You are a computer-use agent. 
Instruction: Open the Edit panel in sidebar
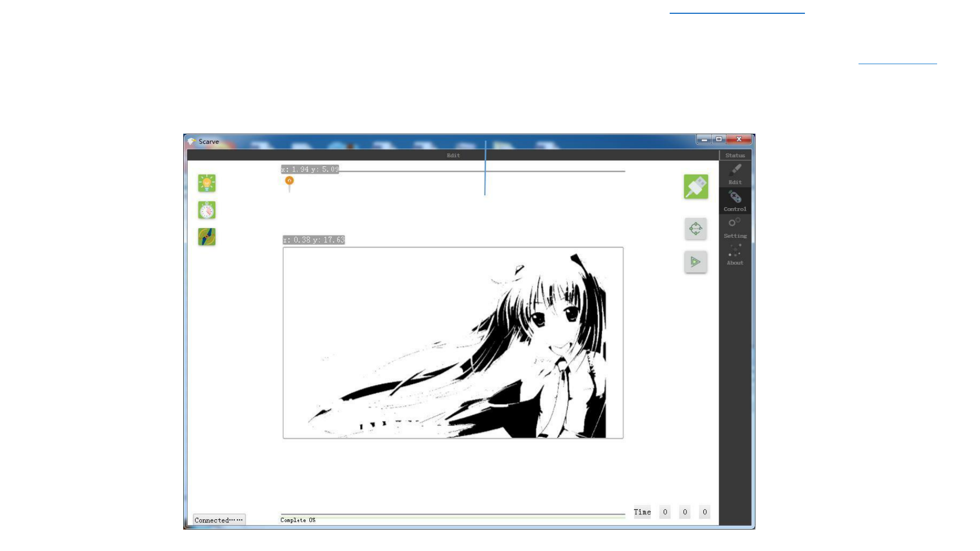point(735,174)
